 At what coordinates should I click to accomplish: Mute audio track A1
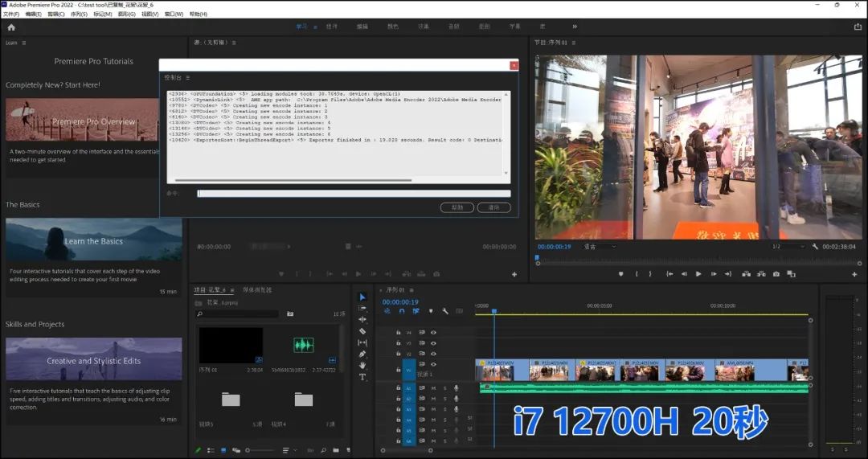[x=433, y=388]
